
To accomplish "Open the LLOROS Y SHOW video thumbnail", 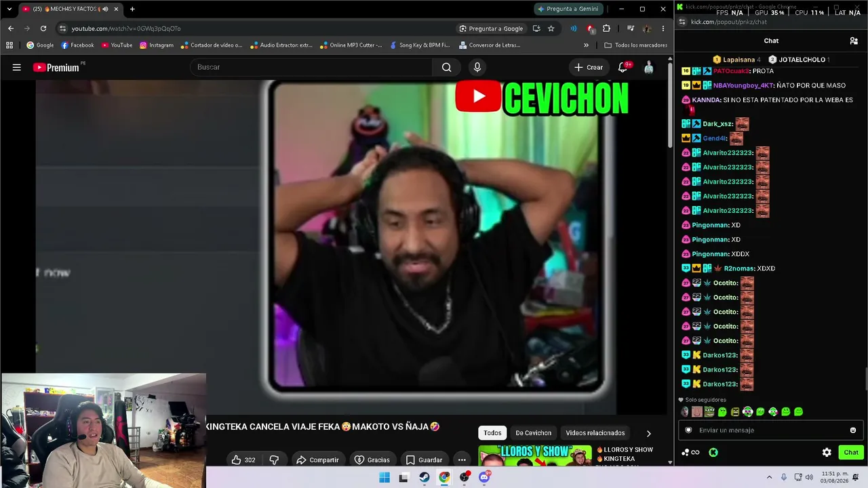I will tap(534, 456).
